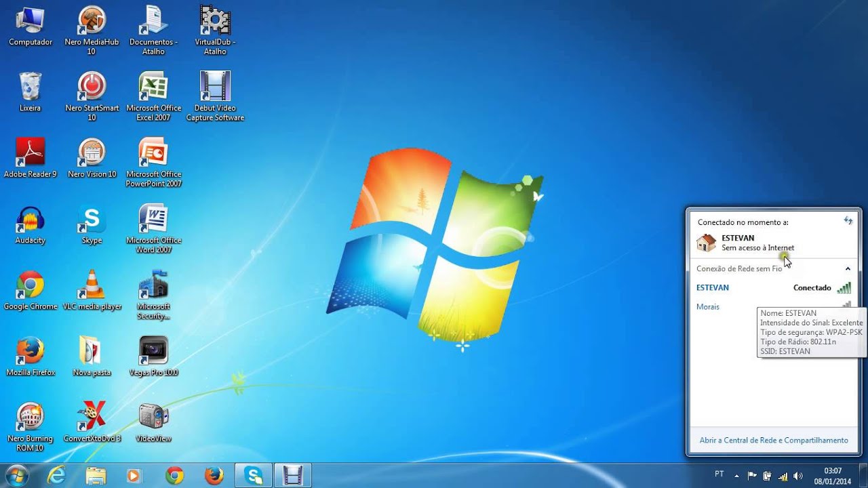
Task: Open the Windows Start menu
Action: pyautogui.click(x=16, y=475)
